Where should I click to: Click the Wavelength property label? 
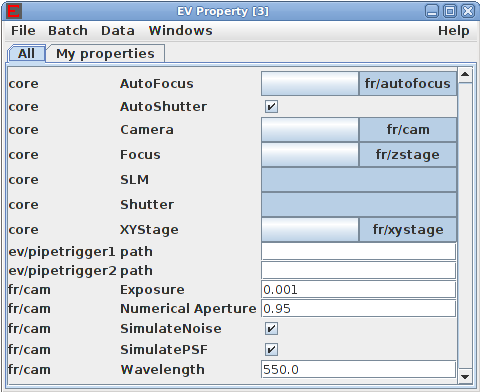pyautogui.click(x=162, y=370)
